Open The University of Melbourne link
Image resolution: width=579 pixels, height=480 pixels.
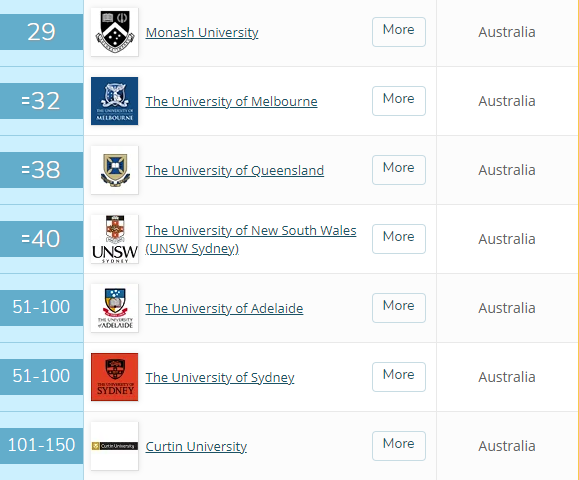pos(232,102)
